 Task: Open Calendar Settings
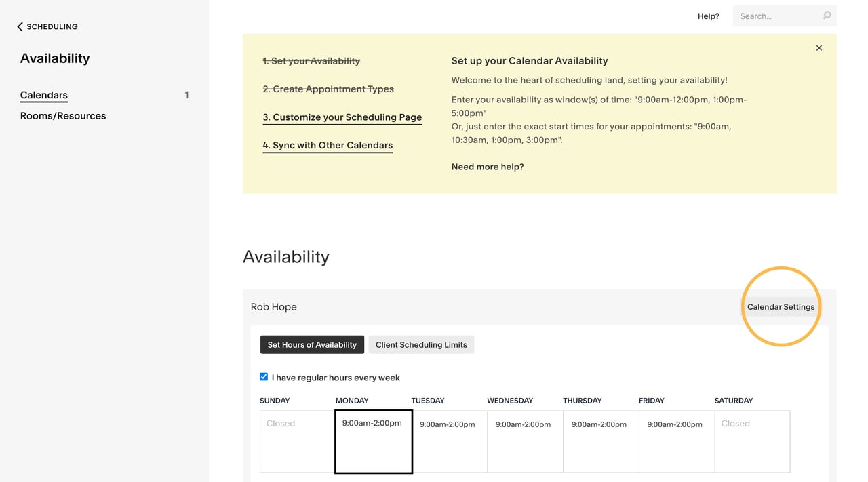(x=781, y=306)
